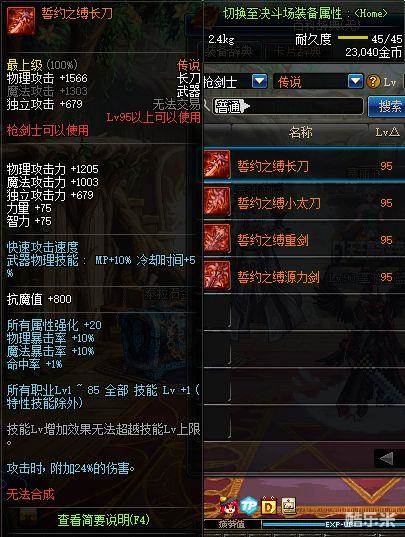Click the 名称 column header
Screen dimensions: 405x537
click(300, 132)
